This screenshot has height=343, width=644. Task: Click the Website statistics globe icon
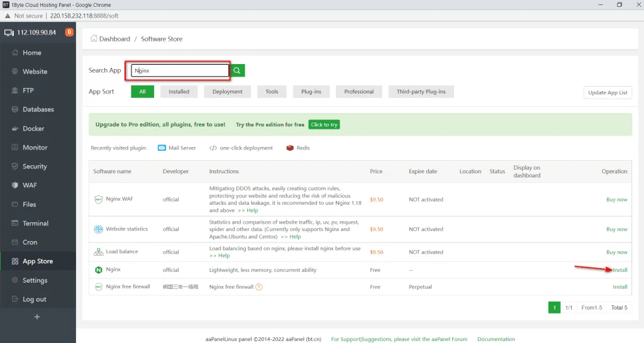tap(99, 229)
